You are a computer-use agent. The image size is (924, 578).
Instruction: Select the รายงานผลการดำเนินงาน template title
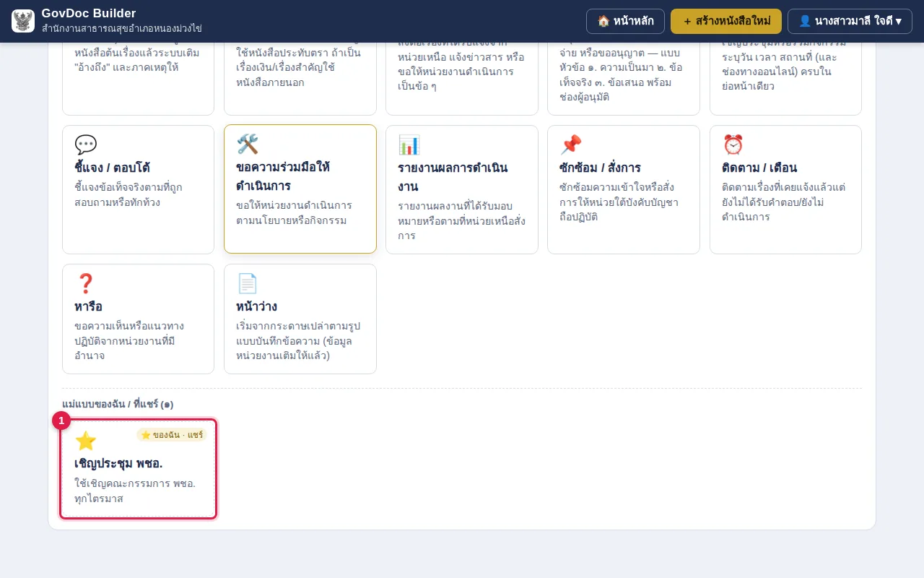point(453,177)
